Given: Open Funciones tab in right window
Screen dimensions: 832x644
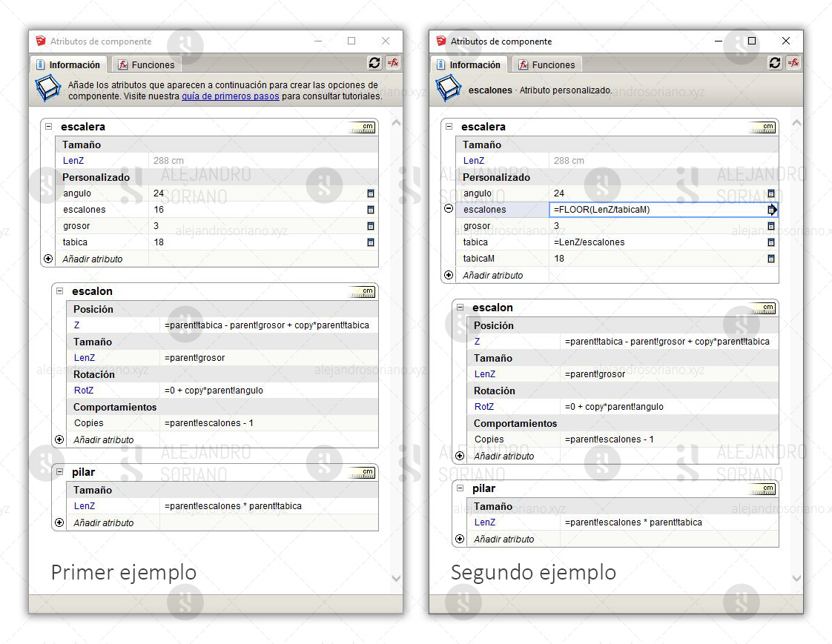Looking at the screenshot, I should coord(547,64).
